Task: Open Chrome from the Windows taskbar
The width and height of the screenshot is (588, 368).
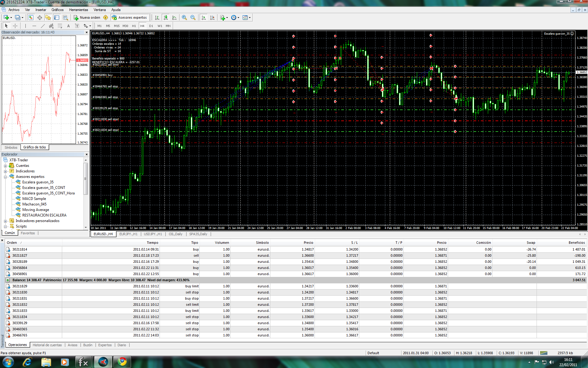Action: coord(122,362)
